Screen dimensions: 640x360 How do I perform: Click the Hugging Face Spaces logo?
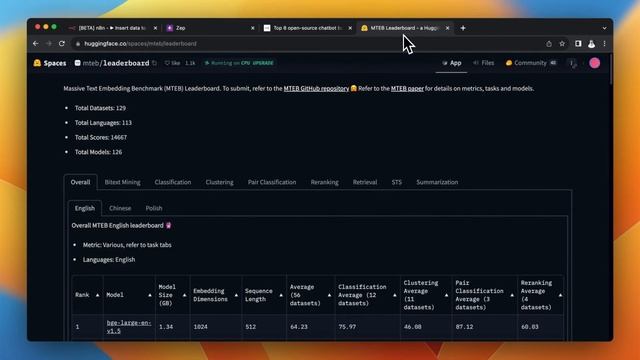(x=50, y=63)
